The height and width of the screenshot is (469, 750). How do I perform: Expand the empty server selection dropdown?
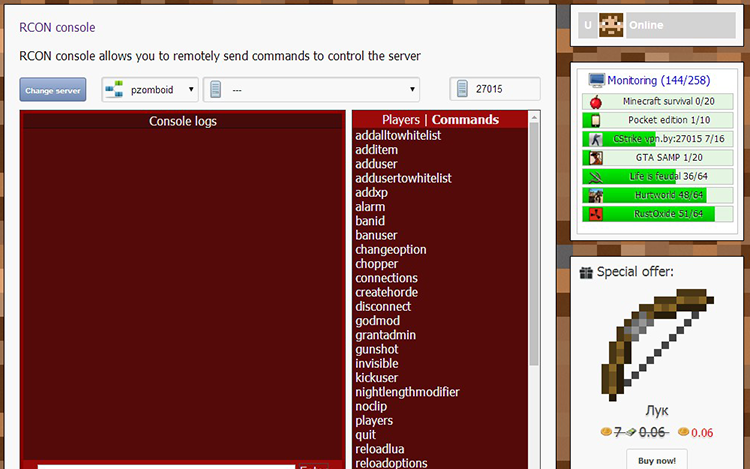pyautogui.click(x=311, y=90)
